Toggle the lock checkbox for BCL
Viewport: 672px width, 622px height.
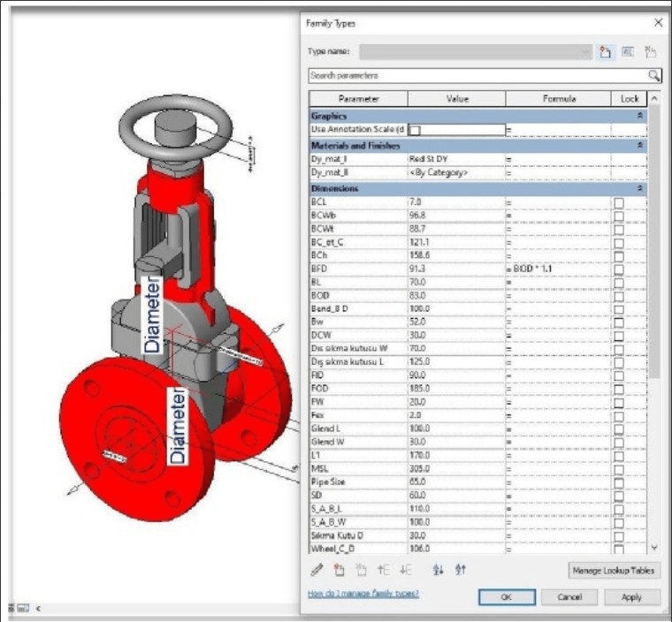coord(618,204)
